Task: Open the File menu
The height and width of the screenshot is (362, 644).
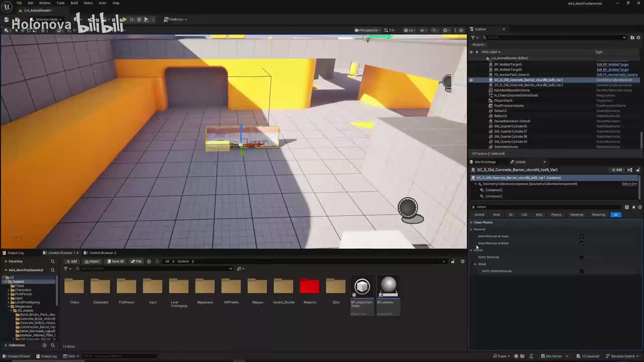Action: [19, 3]
